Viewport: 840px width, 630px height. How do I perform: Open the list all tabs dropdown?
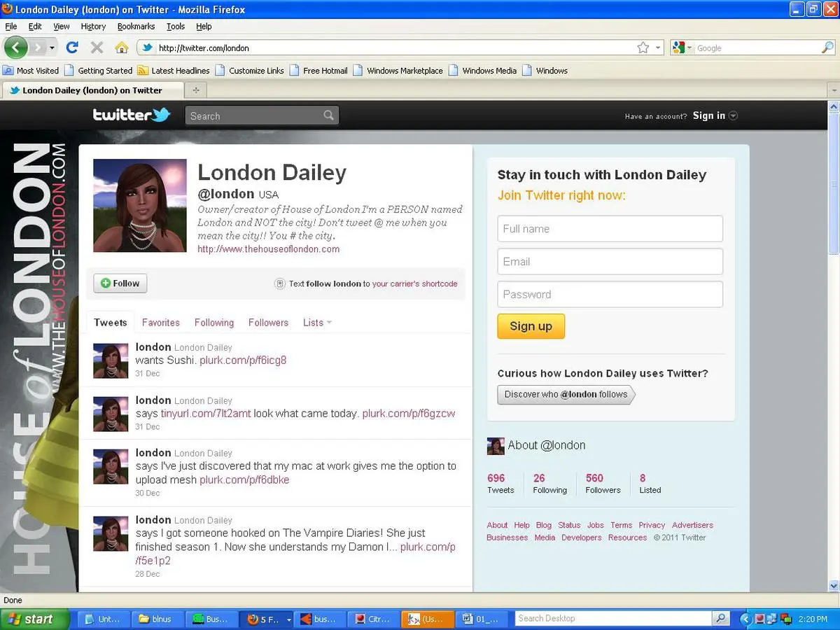coord(833,90)
